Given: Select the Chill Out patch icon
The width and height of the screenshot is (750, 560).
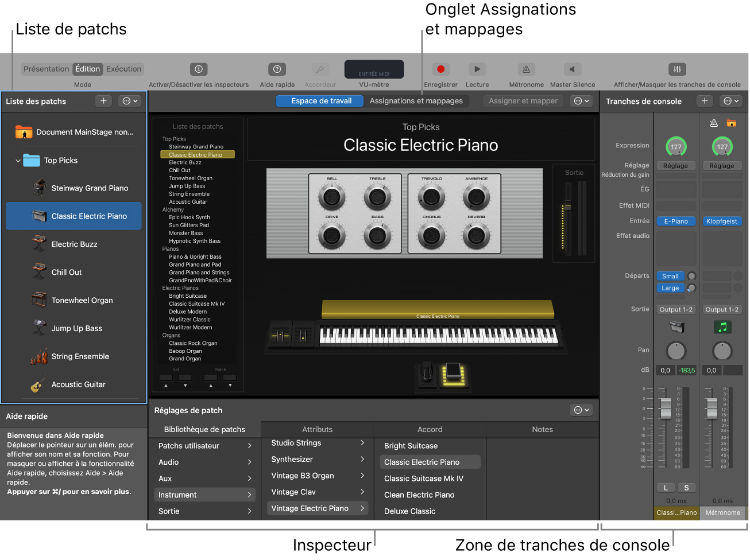Looking at the screenshot, I should pyautogui.click(x=39, y=272).
